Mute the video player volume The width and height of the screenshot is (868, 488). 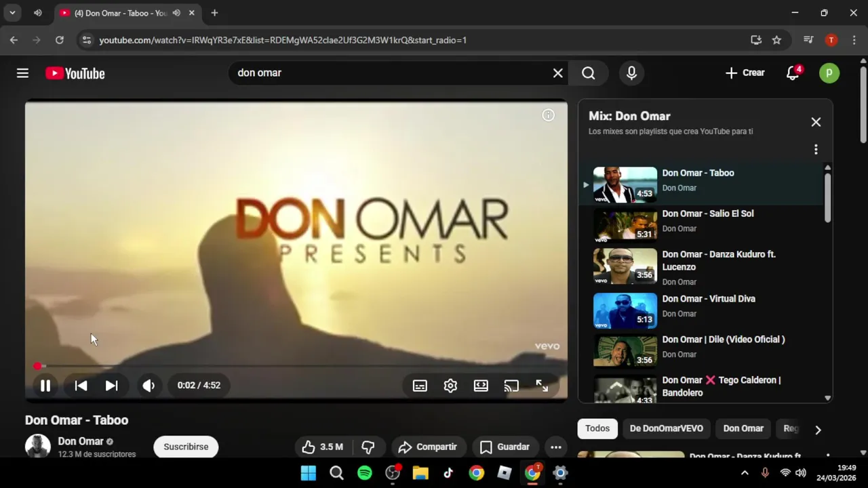pos(149,386)
